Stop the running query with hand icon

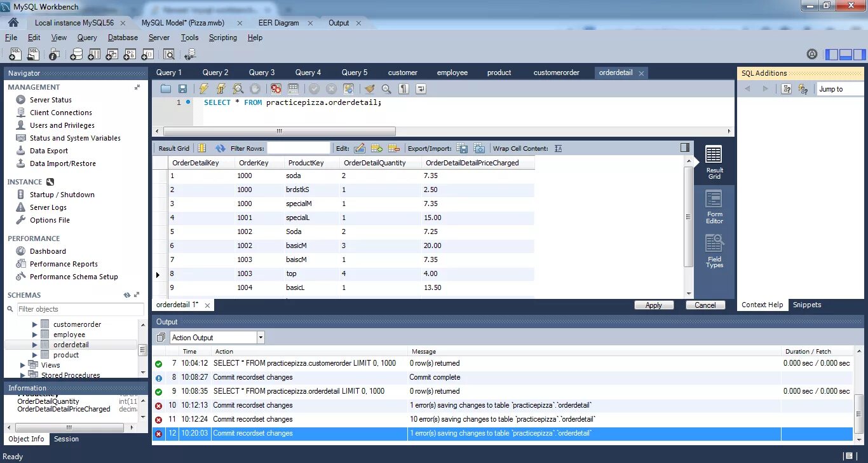pyautogui.click(x=255, y=89)
